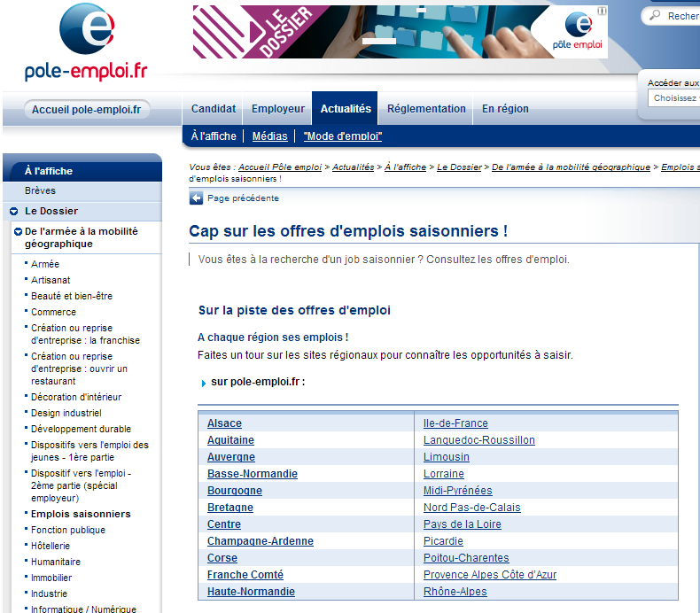Image resolution: width=700 pixels, height=613 pixels.
Task: Open the Employeur tab
Action: (277, 109)
